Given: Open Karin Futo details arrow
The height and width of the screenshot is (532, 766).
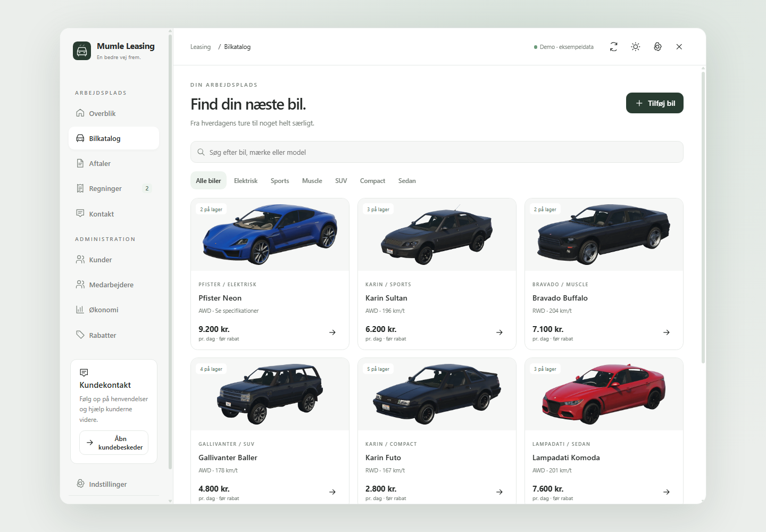Looking at the screenshot, I should [499, 492].
